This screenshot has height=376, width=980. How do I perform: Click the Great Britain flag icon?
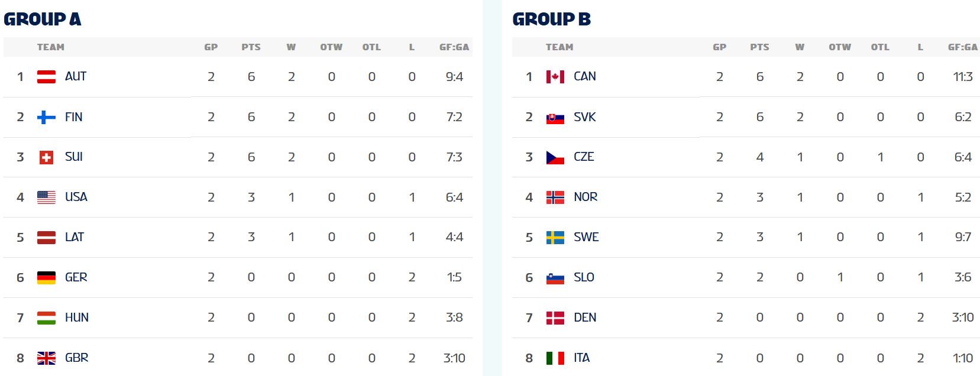point(46,358)
